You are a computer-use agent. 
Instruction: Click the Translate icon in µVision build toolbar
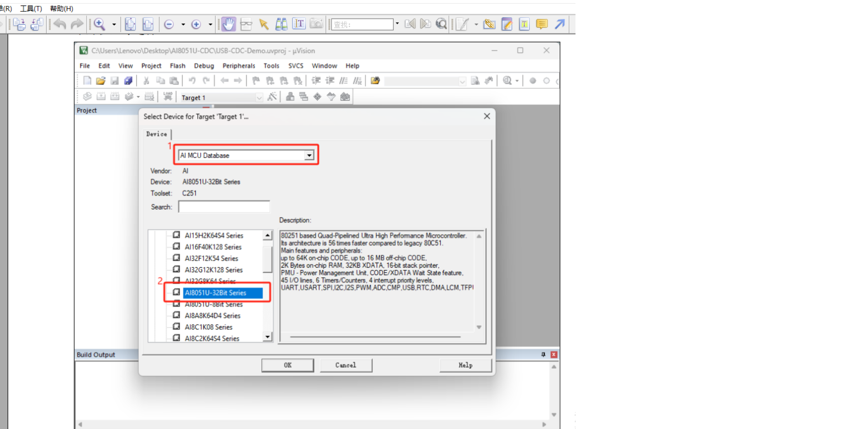[87, 96]
